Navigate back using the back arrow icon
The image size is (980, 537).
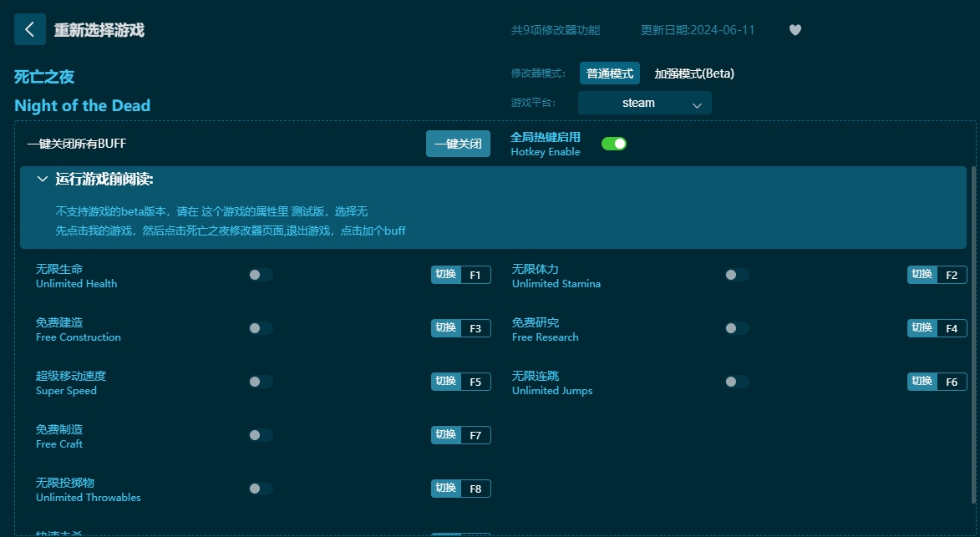pyautogui.click(x=30, y=29)
